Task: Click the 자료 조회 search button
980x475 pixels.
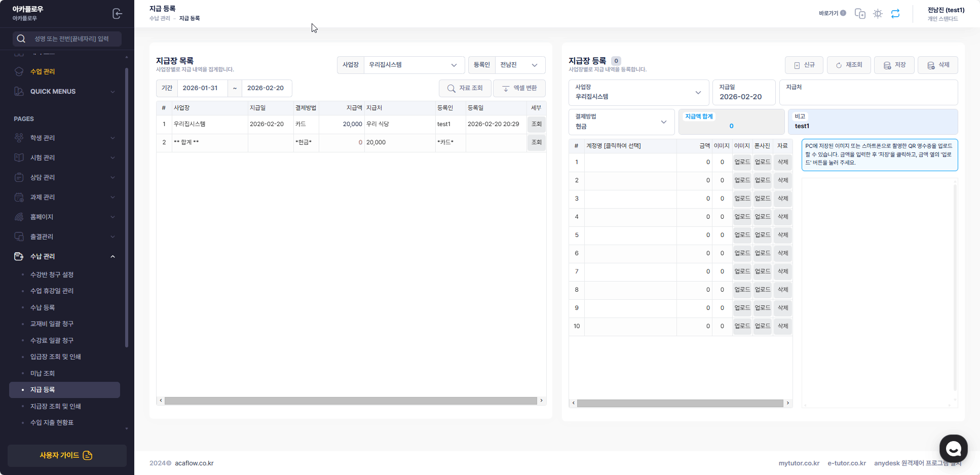Action: pyautogui.click(x=465, y=88)
